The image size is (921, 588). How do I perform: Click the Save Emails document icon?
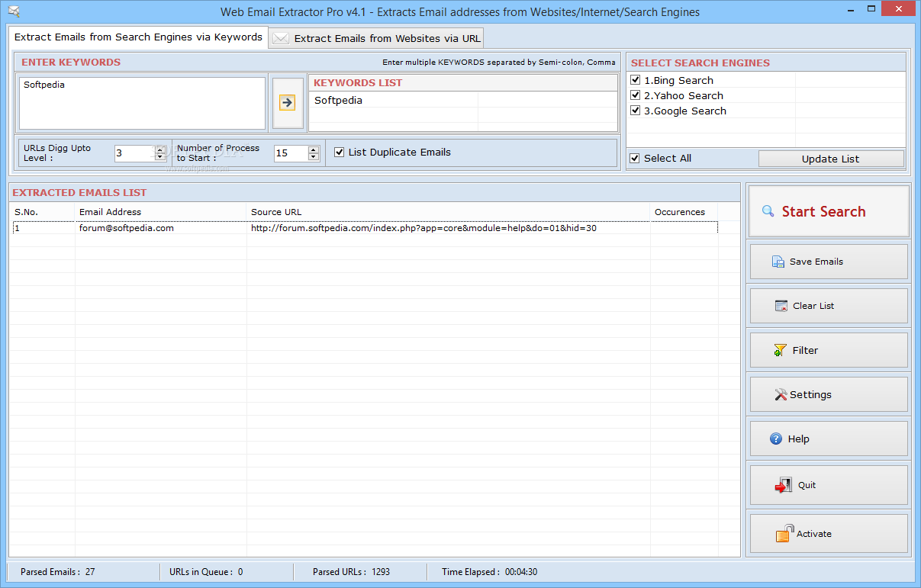[778, 262]
